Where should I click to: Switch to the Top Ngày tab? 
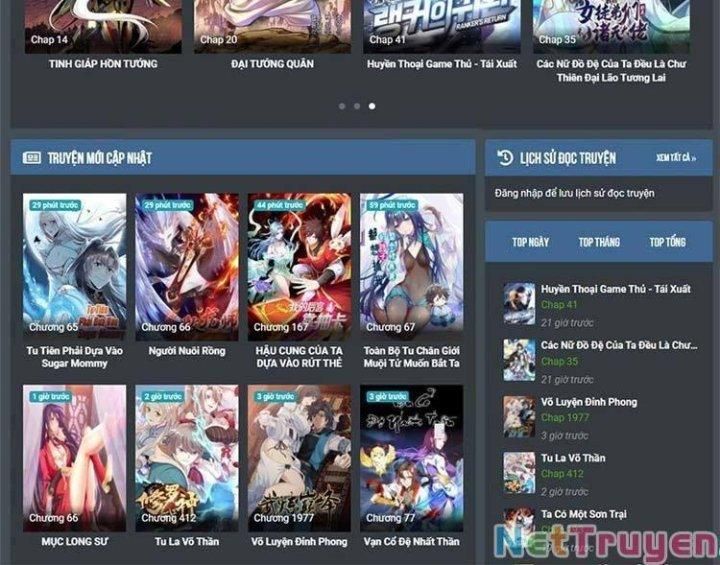[530, 242]
